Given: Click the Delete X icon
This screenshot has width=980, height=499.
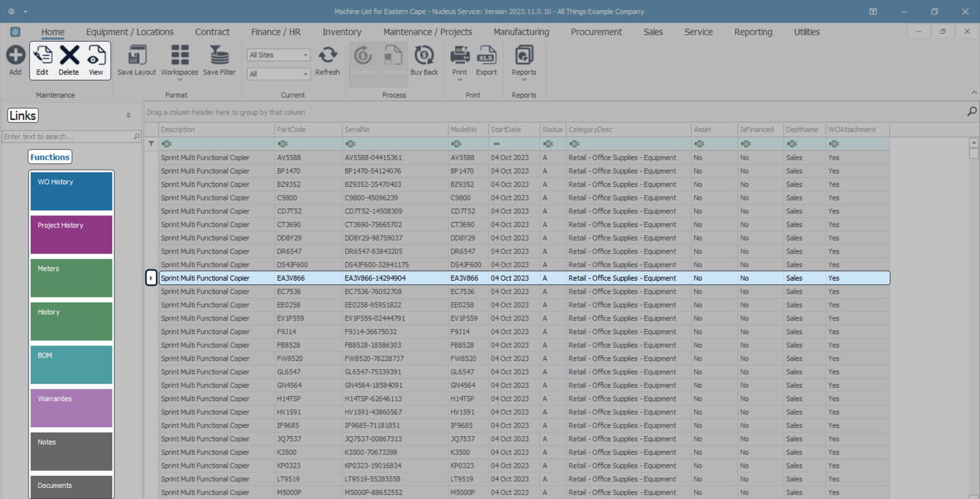Looking at the screenshot, I should (69, 56).
